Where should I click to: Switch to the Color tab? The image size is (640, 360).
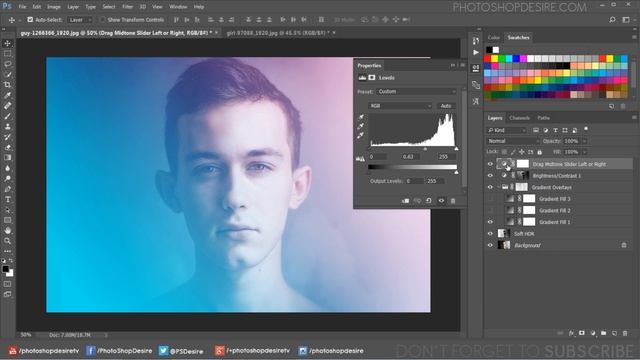493,38
